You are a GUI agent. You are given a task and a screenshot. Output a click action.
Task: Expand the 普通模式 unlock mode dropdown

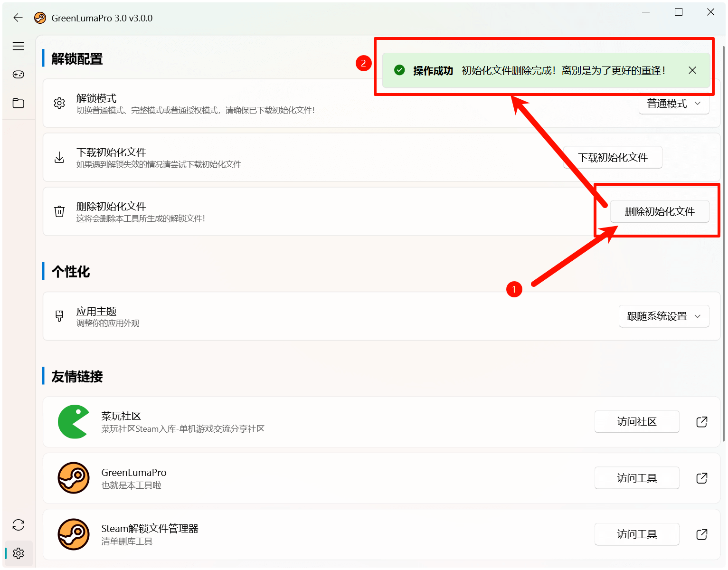click(x=674, y=104)
